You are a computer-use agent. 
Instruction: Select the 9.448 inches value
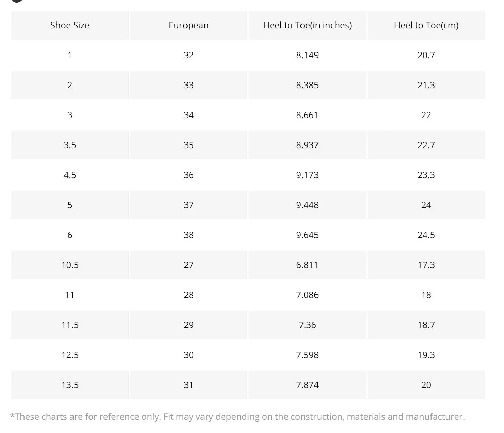(x=307, y=205)
